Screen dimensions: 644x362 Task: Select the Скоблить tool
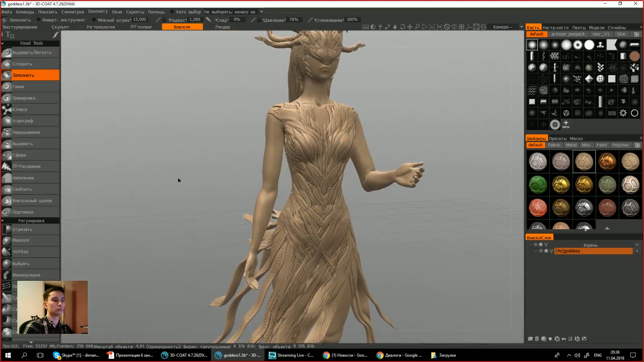pos(30,189)
